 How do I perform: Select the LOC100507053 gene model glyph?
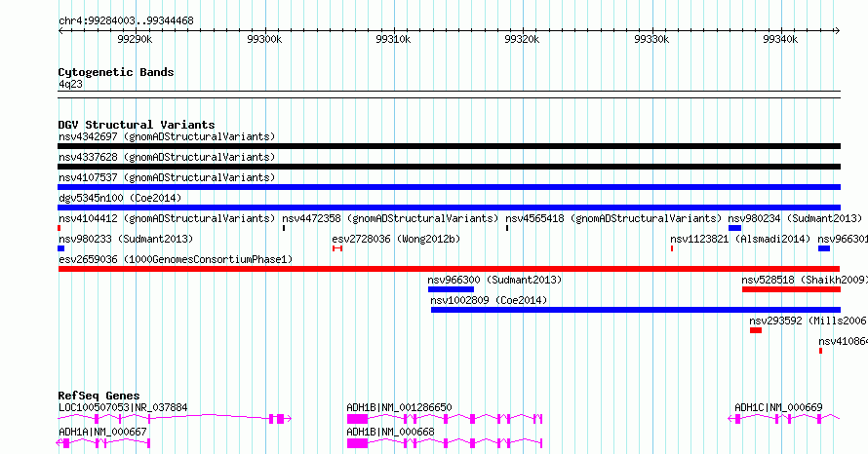tap(175, 419)
